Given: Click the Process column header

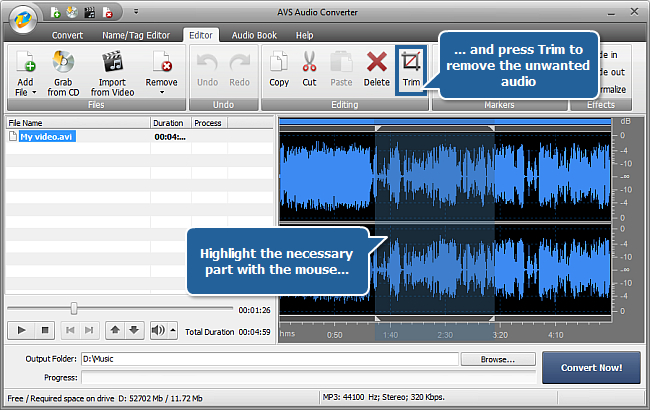Looking at the screenshot, I should 209,123.
